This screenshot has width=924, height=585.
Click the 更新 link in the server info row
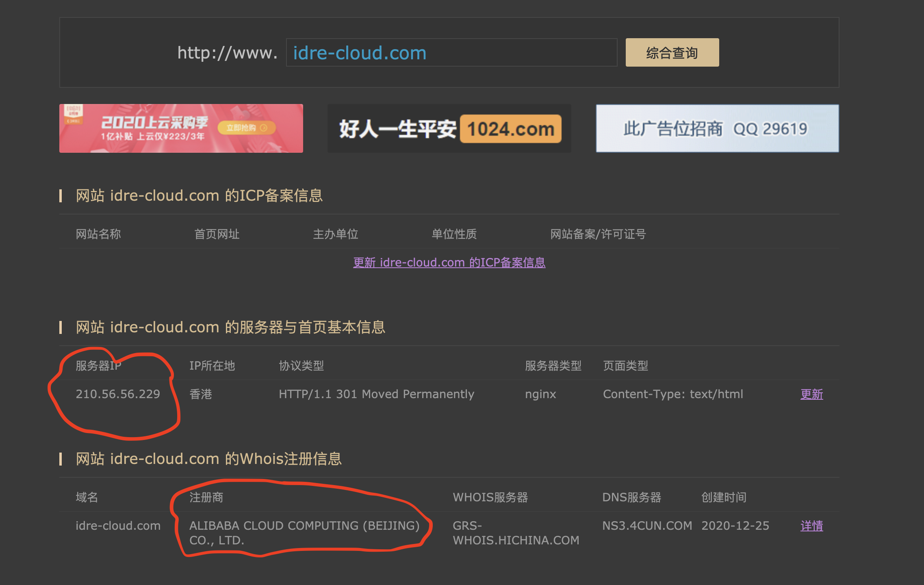click(x=811, y=394)
